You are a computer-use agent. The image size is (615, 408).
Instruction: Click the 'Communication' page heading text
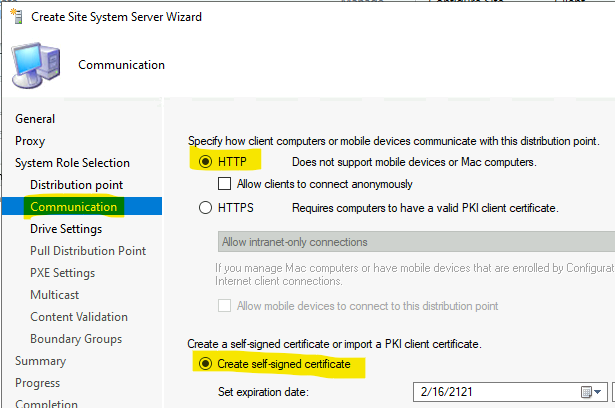122,65
